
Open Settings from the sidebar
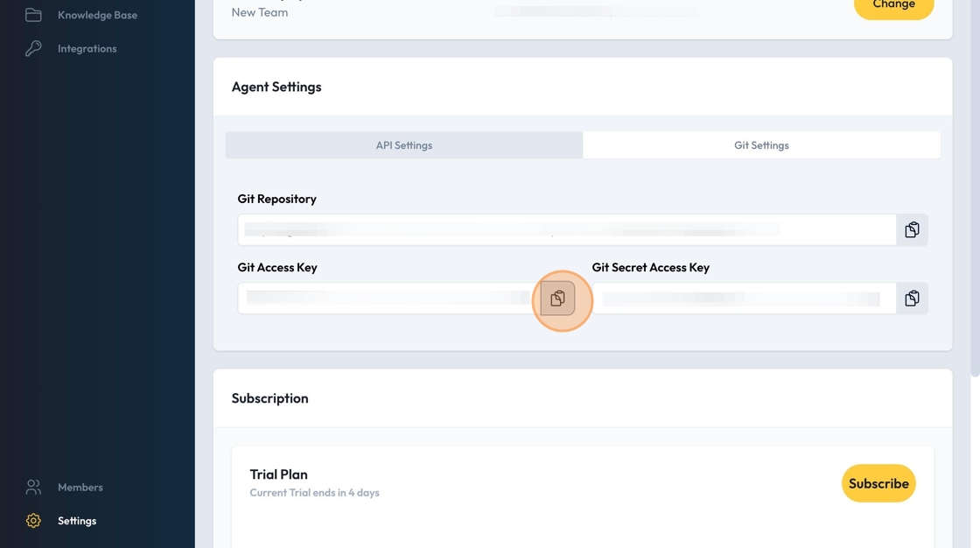[x=77, y=521]
